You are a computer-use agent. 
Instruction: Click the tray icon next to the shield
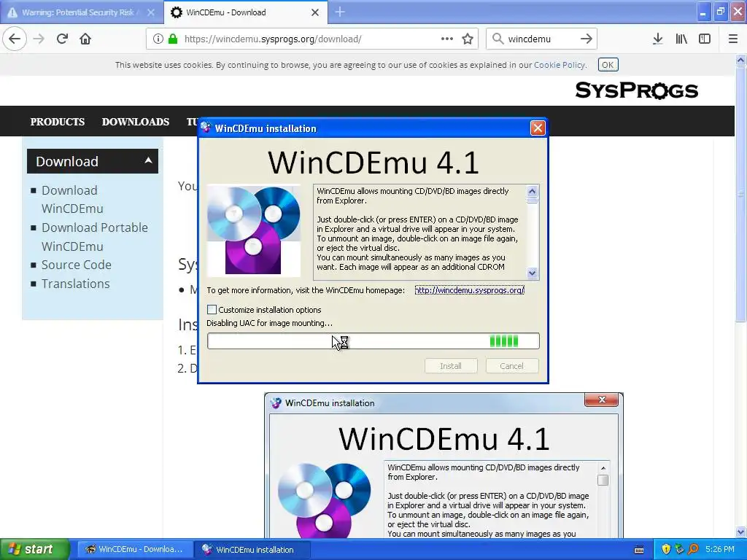[x=679, y=549]
